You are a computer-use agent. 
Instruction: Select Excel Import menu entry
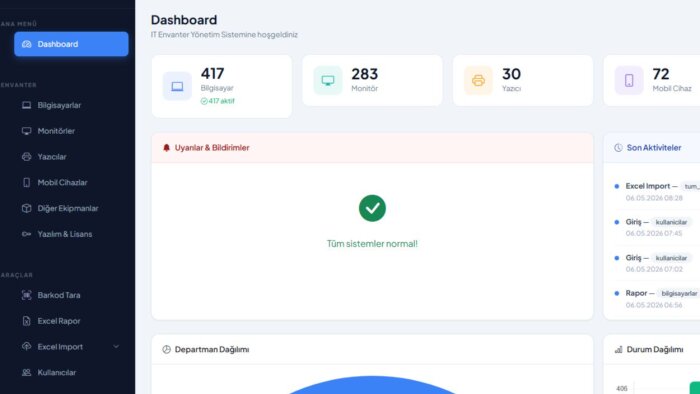coord(71,347)
